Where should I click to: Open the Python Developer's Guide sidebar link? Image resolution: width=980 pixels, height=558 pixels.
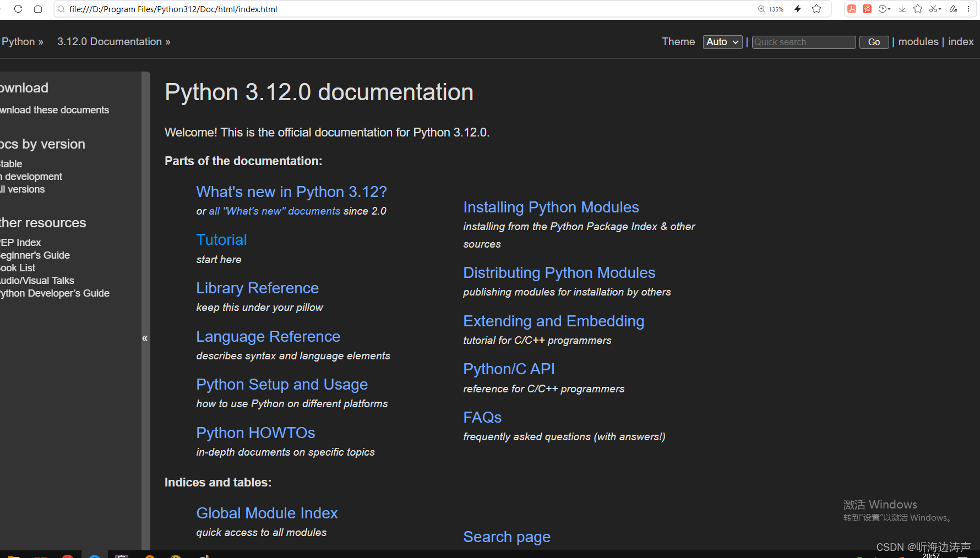[x=55, y=293]
